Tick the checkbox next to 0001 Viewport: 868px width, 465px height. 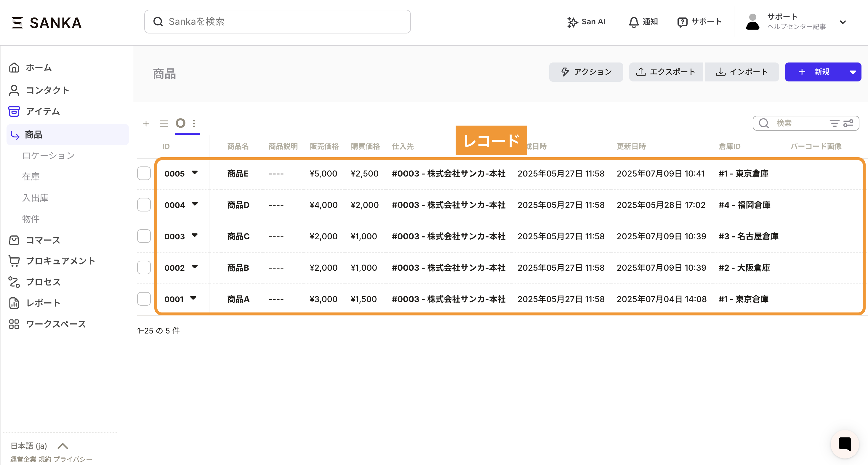pos(144,299)
